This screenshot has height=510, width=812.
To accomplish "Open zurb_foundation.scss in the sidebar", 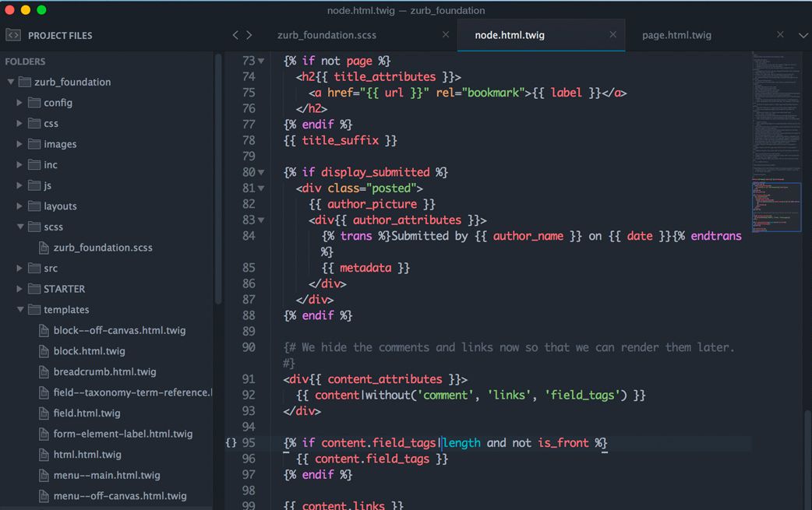I will pos(103,248).
